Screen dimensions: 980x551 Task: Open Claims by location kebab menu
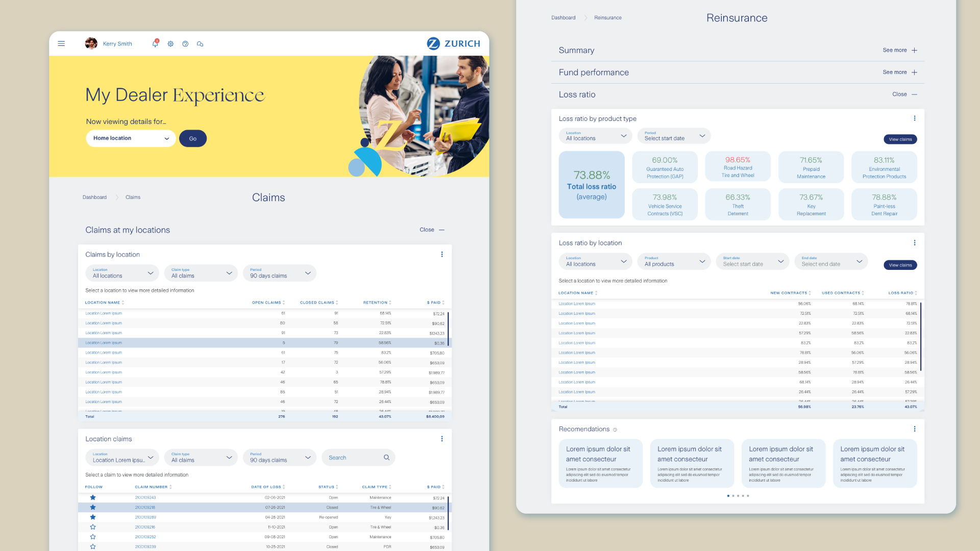(x=442, y=255)
